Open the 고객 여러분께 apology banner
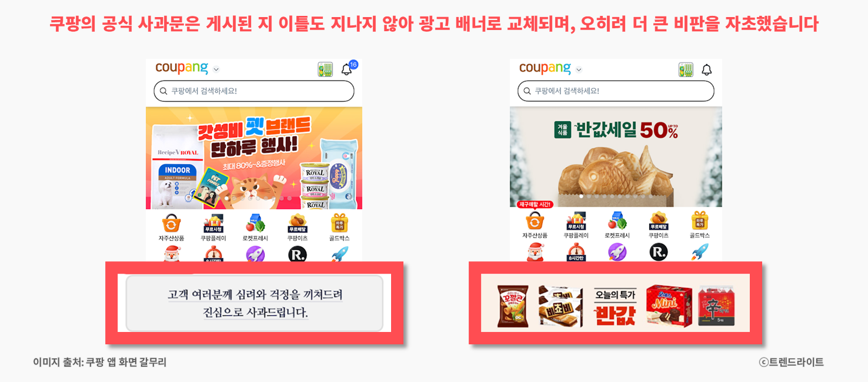Viewport: 868px width, 382px height. 254,303
